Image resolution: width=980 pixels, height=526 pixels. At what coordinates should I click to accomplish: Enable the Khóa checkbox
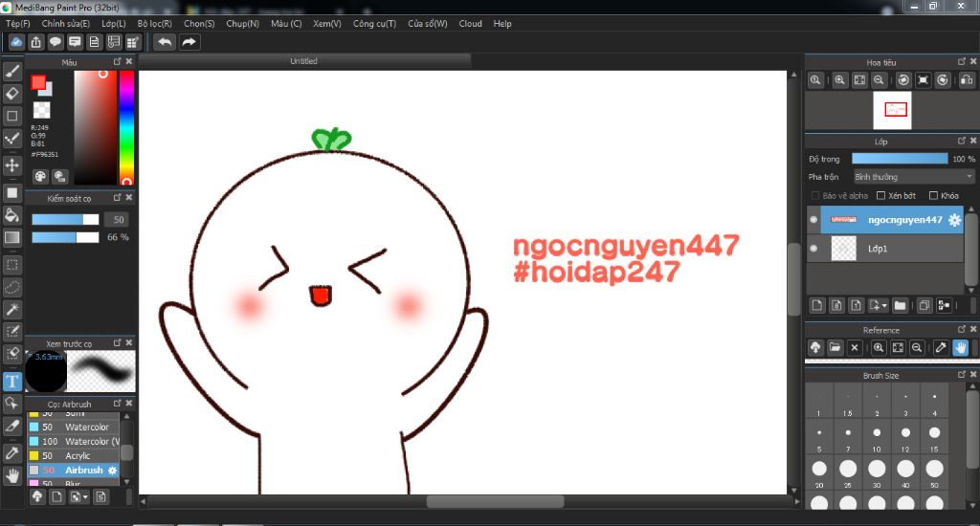point(933,195)
